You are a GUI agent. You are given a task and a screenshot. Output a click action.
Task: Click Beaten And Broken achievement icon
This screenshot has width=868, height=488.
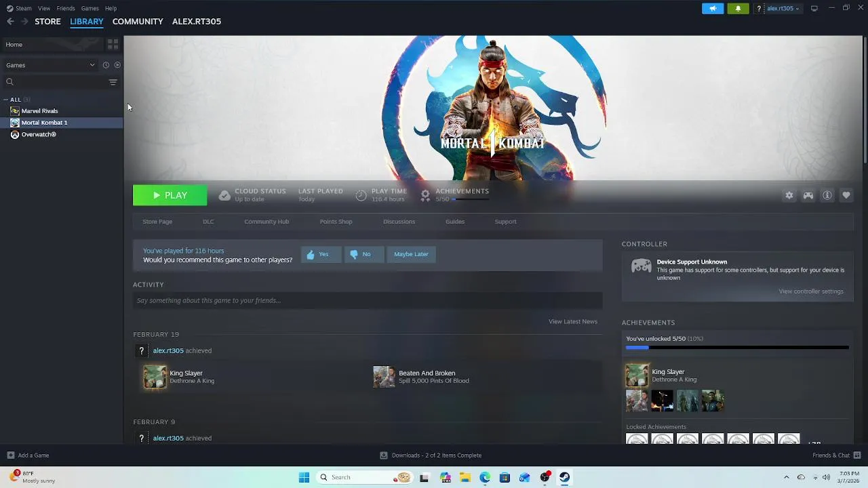[384, 377]
